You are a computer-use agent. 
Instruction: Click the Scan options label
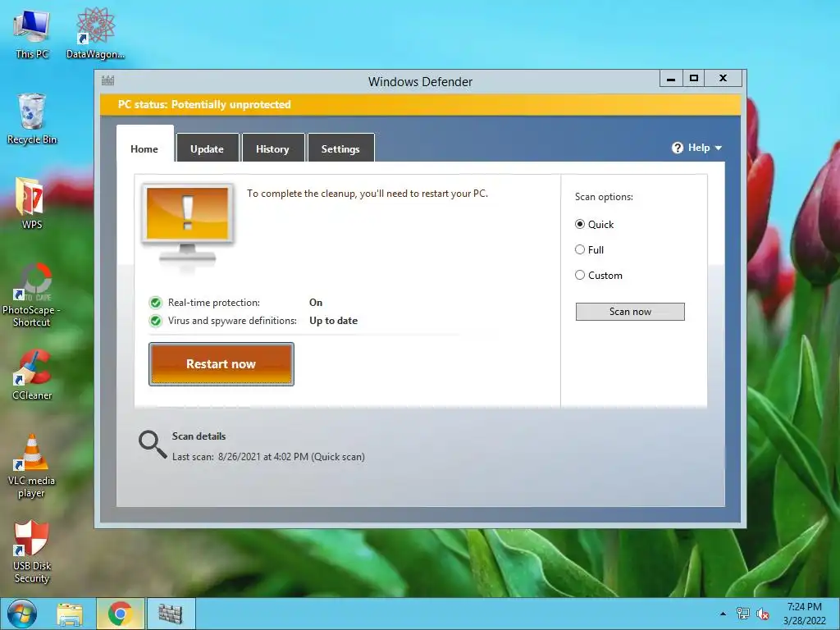click(x=604, y=197)
